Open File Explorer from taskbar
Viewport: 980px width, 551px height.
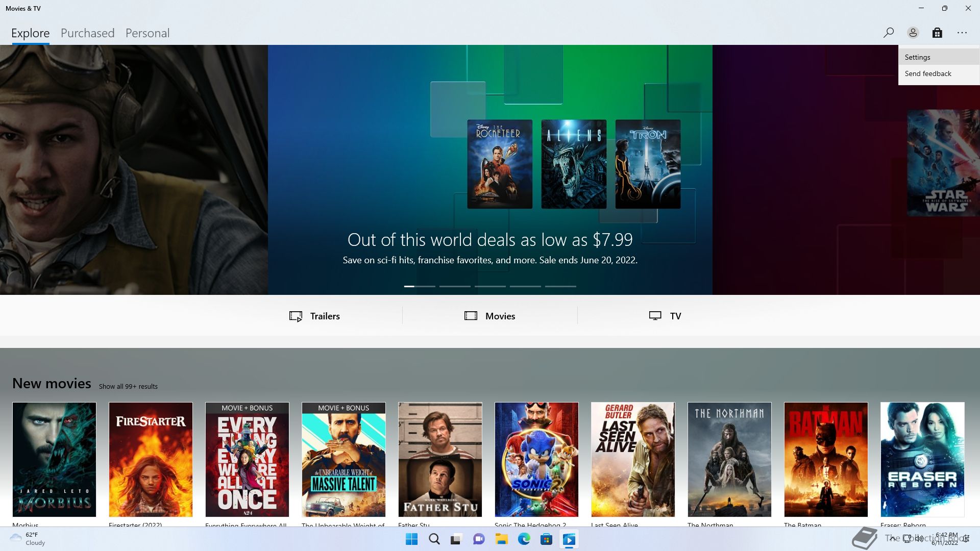501,539
